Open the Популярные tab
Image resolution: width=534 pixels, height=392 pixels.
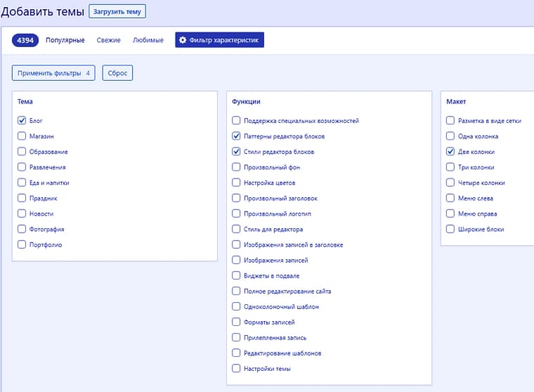[x=65, y=40]
